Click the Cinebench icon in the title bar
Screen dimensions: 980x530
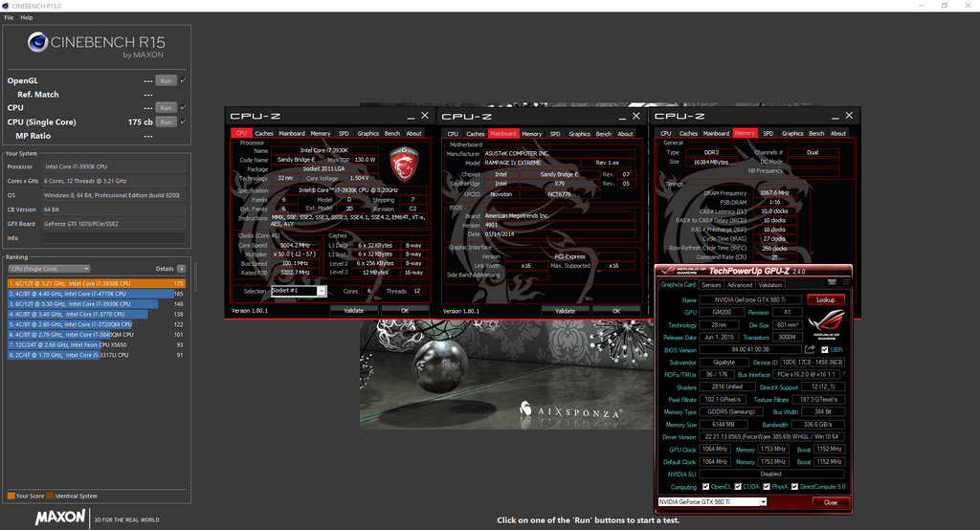(x=6, y=6)
